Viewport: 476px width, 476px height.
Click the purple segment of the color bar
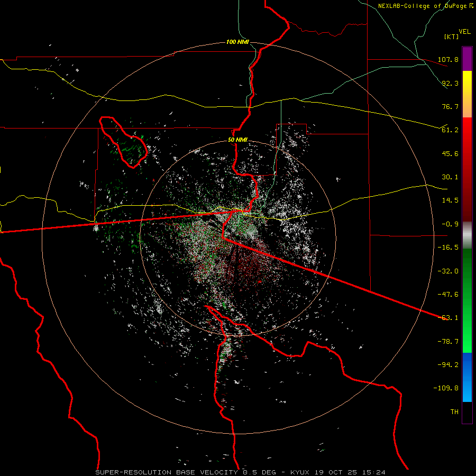click(467, 59)
